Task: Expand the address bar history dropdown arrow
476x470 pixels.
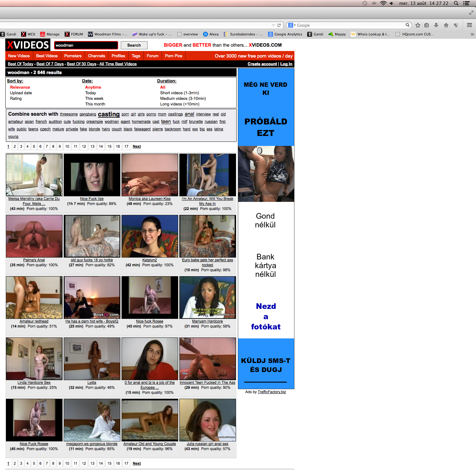Action: 273,26
